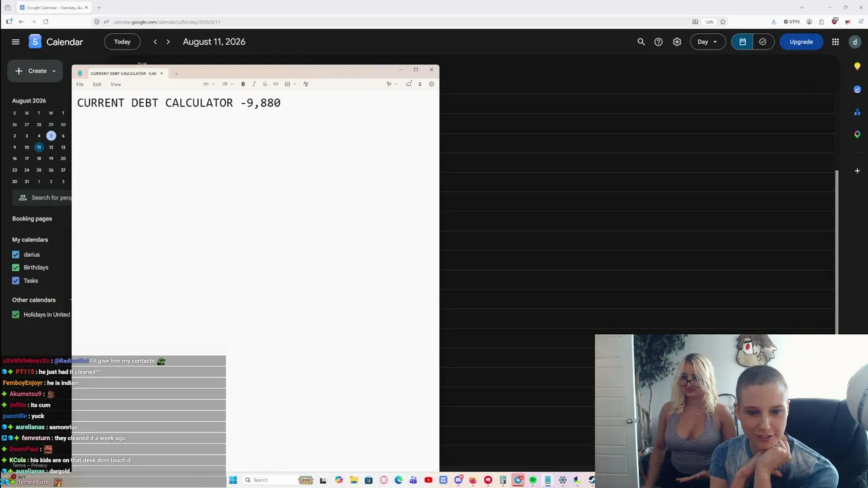
Task: Open the Windows Start menu
Action: [233, 480]
